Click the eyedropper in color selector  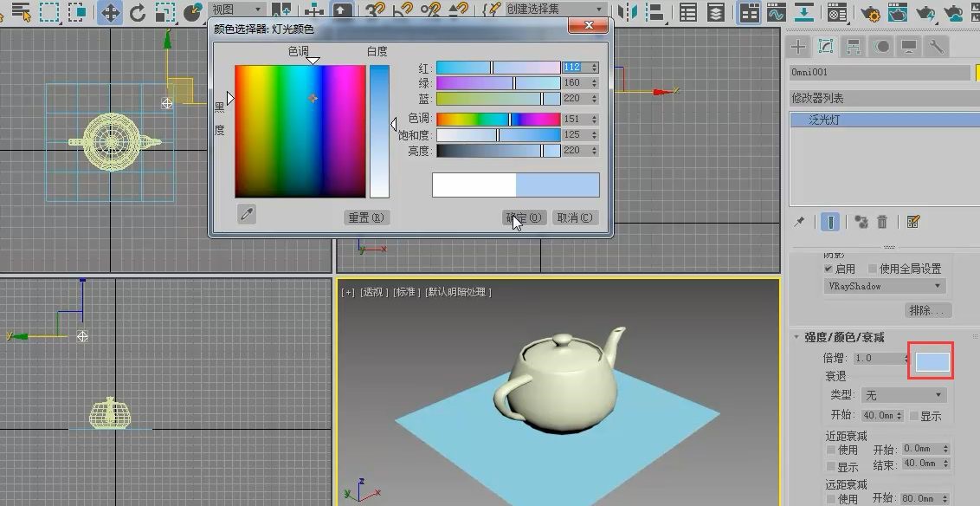click(247, 215)
